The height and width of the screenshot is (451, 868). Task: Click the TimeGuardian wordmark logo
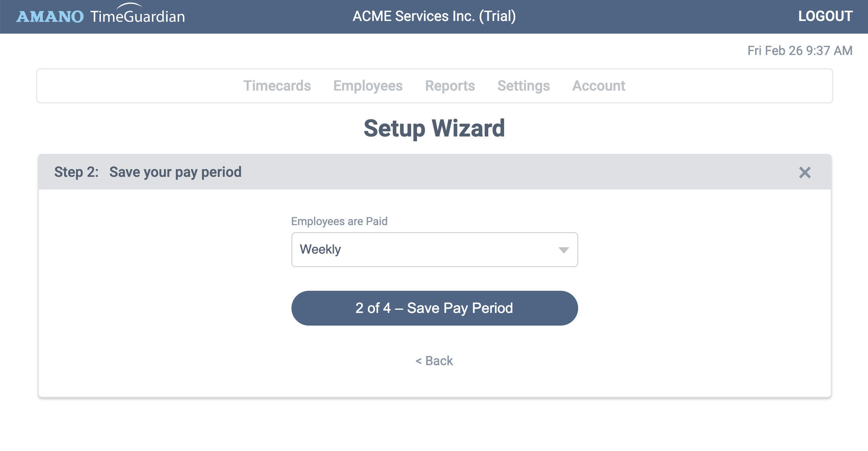[137, 14]
